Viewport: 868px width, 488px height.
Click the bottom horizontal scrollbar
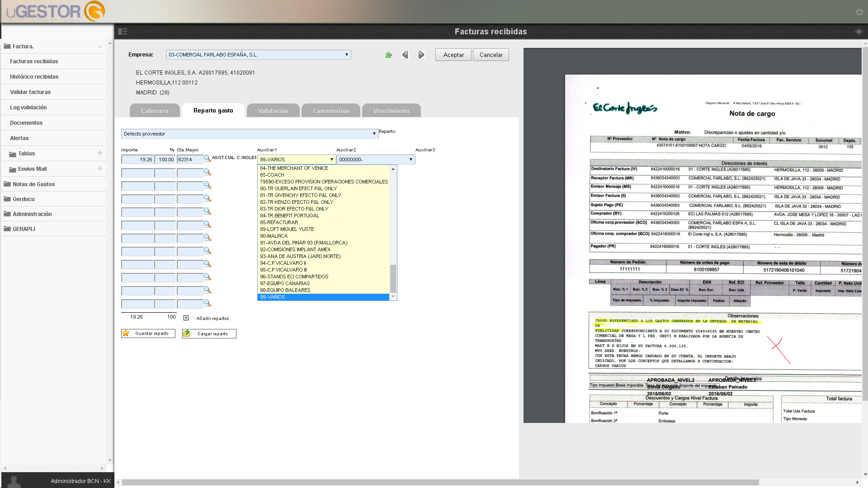(440, 482)
